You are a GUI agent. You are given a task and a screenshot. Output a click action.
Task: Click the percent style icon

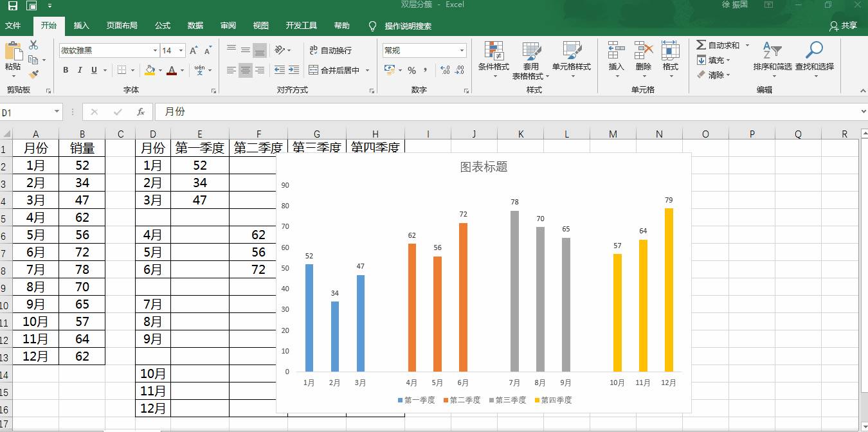411,71
